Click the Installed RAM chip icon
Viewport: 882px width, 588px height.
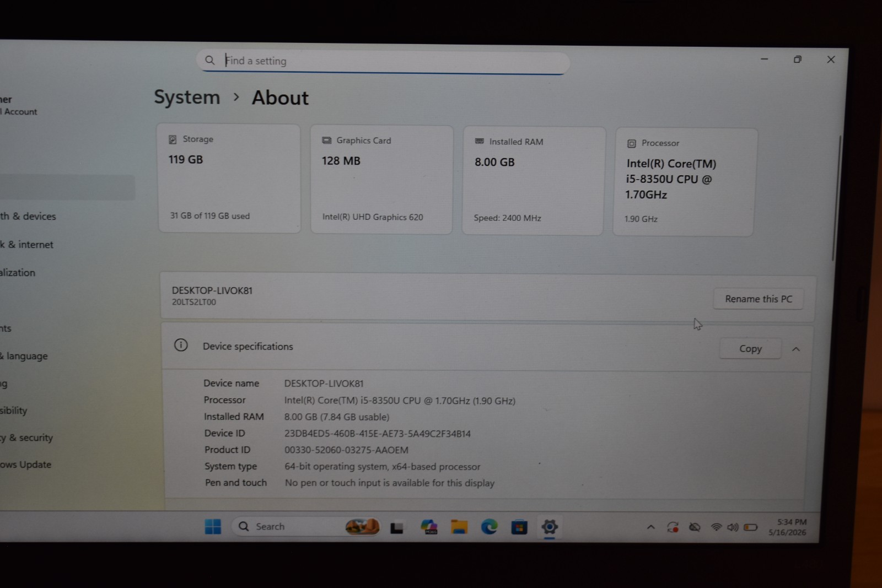click(479, 142)
